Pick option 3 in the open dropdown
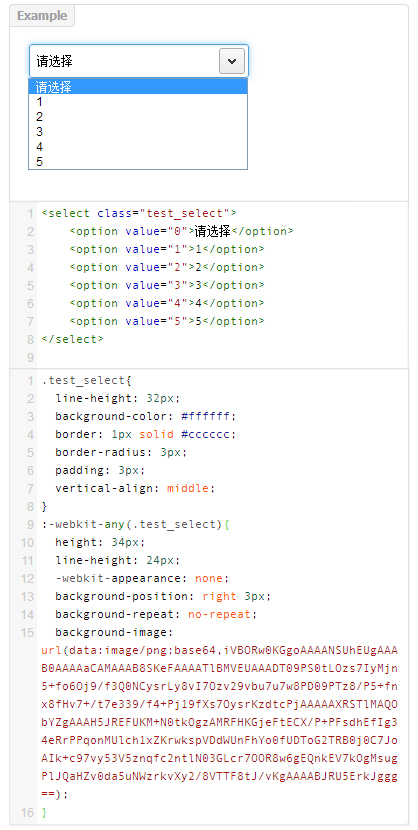The width and height of the screenshot is (418, 830). 138,131
